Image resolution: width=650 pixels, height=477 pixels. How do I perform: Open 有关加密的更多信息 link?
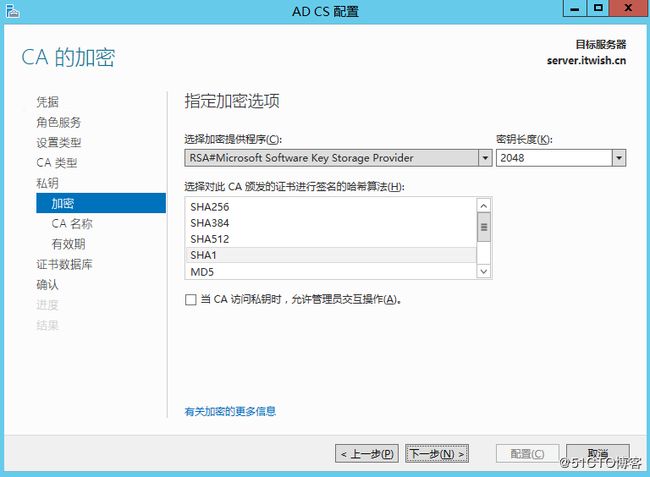(x=230, y=411)
